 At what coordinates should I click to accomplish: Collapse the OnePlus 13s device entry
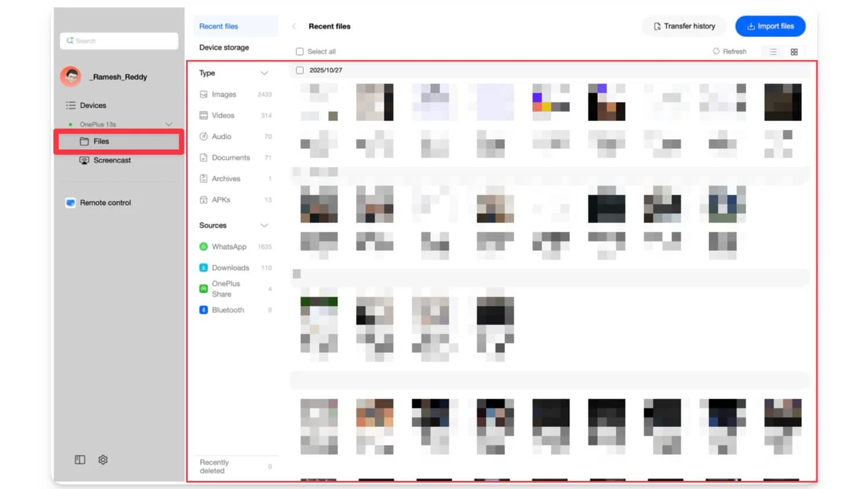(169, 124)
